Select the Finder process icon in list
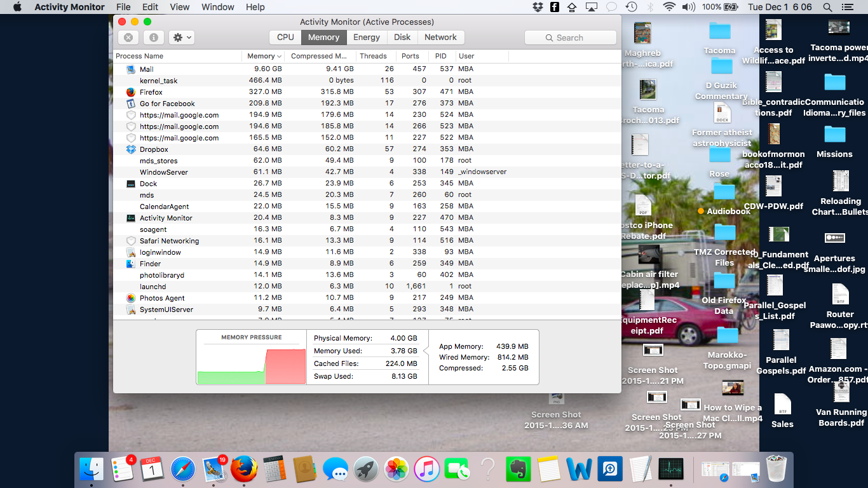Viewport: 868px width, 488px height. (x=131, y=264)
